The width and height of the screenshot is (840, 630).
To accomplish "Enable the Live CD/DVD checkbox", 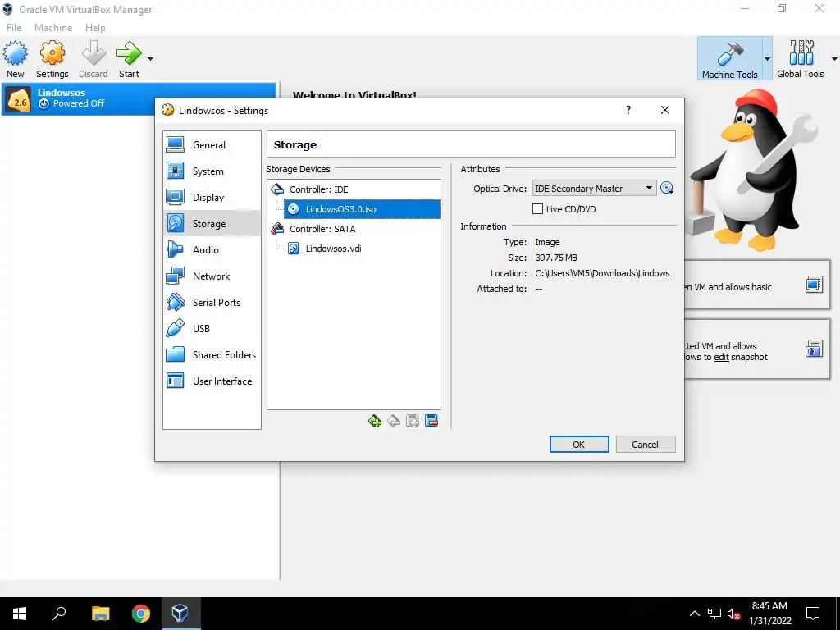I will coord(537,209).
